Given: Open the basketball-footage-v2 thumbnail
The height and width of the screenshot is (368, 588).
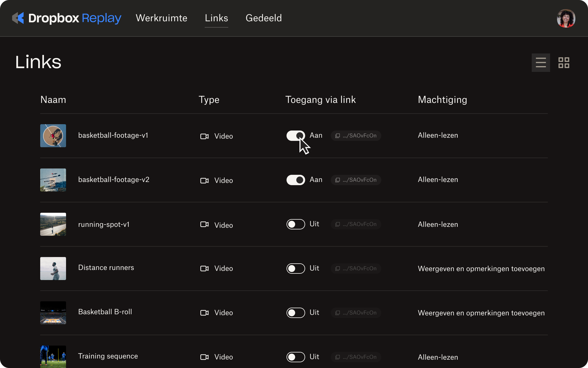Looking at the screenshot, I should click(x=53, y=180).
